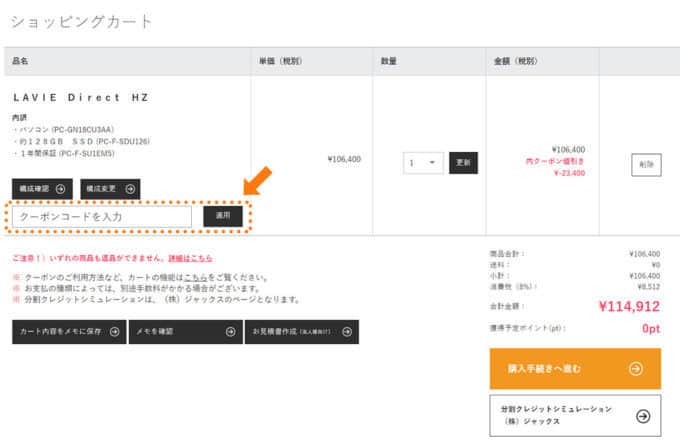Click the パソコン (PC-GN18CU3AA) line
Image resolution: width=680 pixels, height=446 pixels.
64,130
